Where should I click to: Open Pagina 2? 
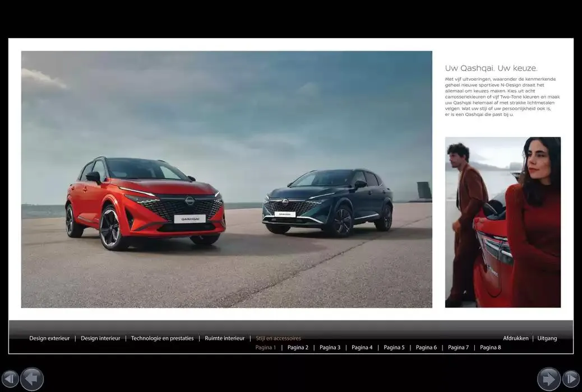pyautogui.click(x=297, y=347)
